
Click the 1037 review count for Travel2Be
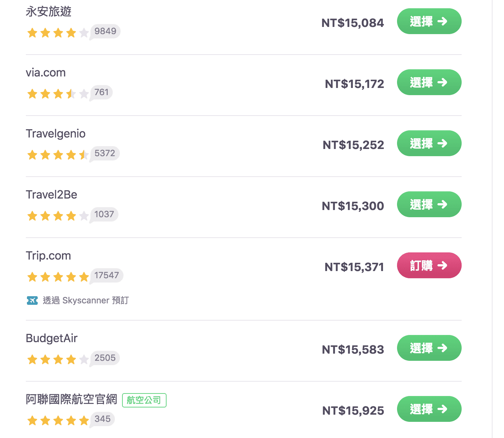point(104,215)
